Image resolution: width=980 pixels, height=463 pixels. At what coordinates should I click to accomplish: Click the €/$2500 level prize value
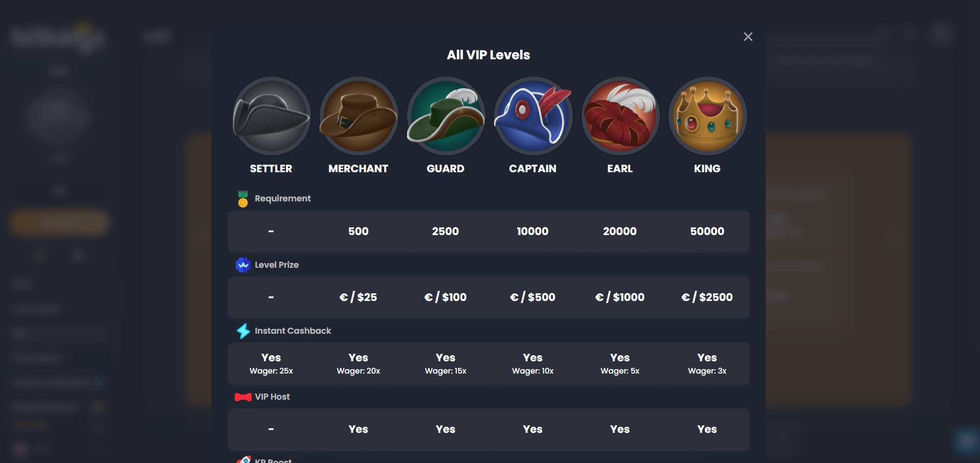[707, 297]
